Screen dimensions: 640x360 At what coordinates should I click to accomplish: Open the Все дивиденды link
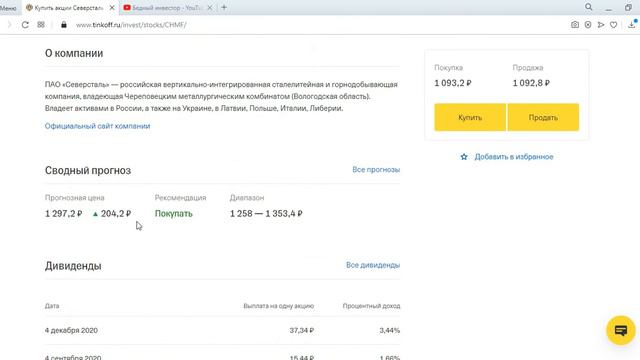point(373,265)
